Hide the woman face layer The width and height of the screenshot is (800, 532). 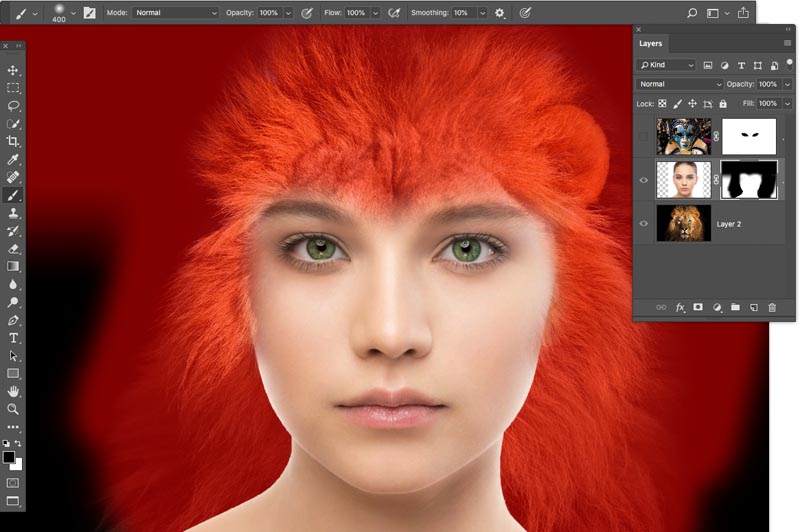(x=645, y=180)
